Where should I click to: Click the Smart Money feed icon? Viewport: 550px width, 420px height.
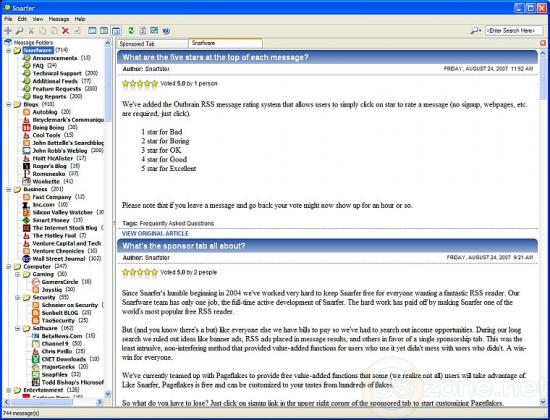pos(26,220)
